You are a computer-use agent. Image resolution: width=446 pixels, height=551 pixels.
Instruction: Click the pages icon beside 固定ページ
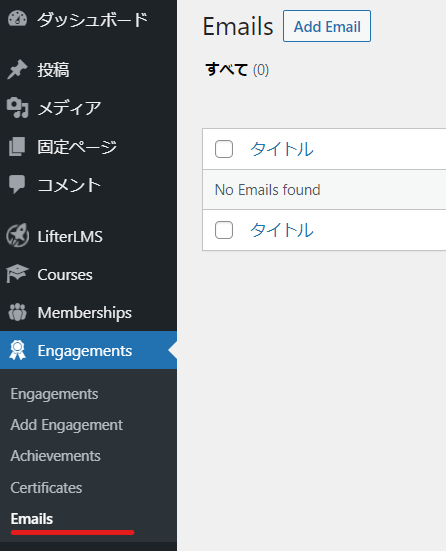17,147
